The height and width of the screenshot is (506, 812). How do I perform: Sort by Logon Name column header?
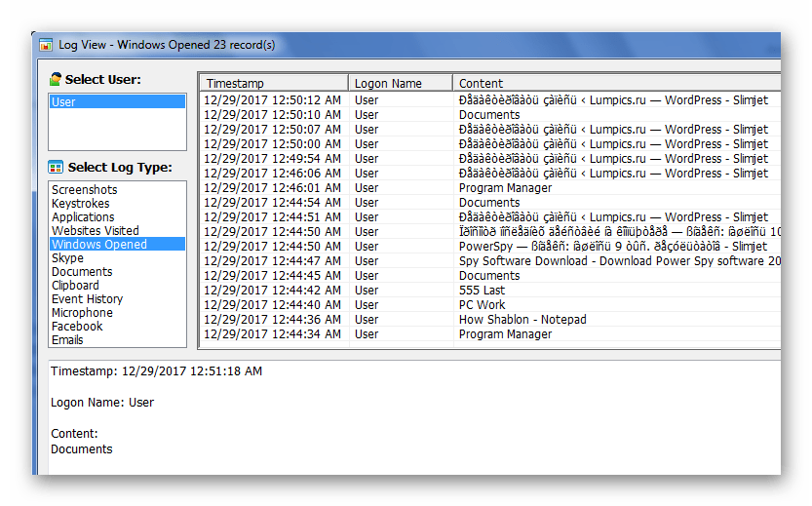(x=400, y=84)
